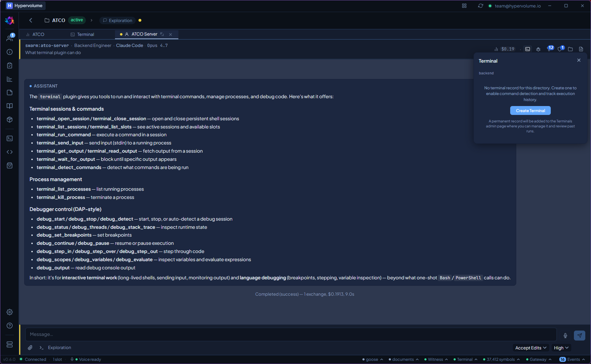
Task: Expand the Terminal status bar menu
Action: 466,359
